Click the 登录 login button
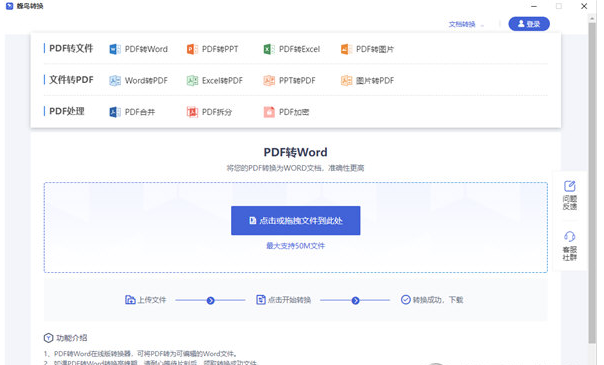The image size is (604, 365). pyautogui.click(x=529, y=24)
